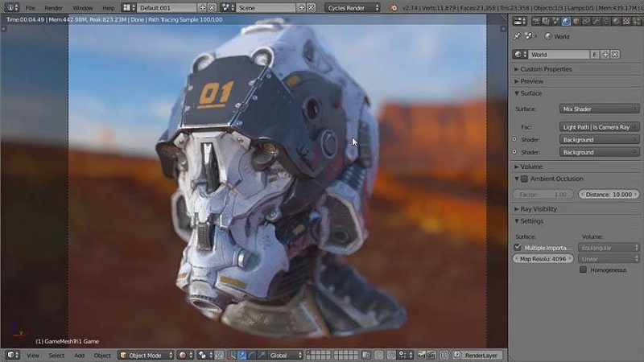
Task: Open the Window menu
Action: point(82,7)
